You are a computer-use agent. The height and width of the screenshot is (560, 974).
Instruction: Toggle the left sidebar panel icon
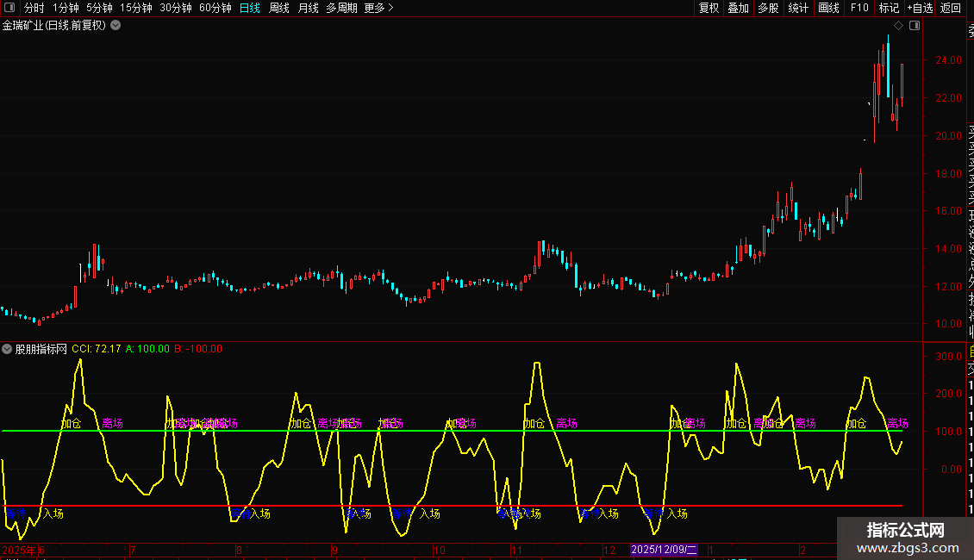point(8,8)
